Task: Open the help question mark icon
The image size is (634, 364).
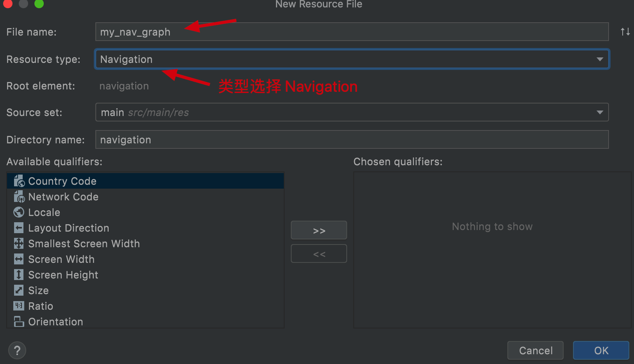Action: pos(17,350)
